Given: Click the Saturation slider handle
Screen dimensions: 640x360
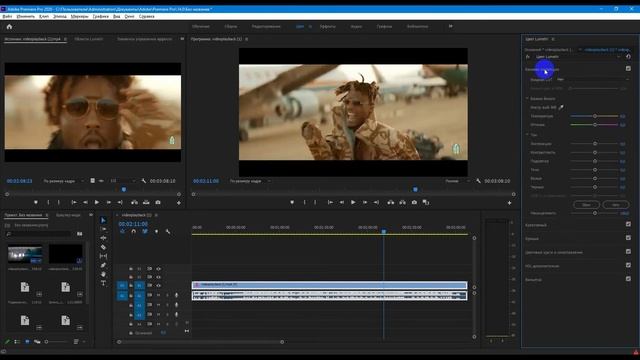Looking at the screenshot, I should coord(595,213).
